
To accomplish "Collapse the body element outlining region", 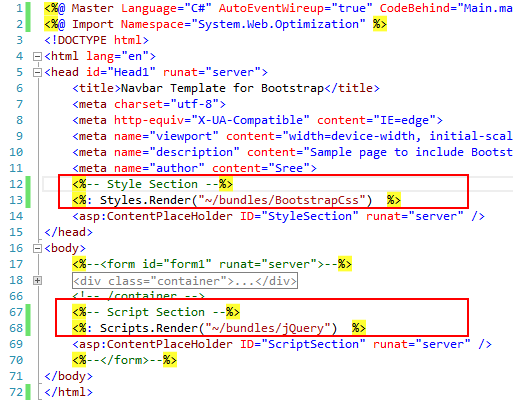I will pyautogui.click(x=37, y=248).
